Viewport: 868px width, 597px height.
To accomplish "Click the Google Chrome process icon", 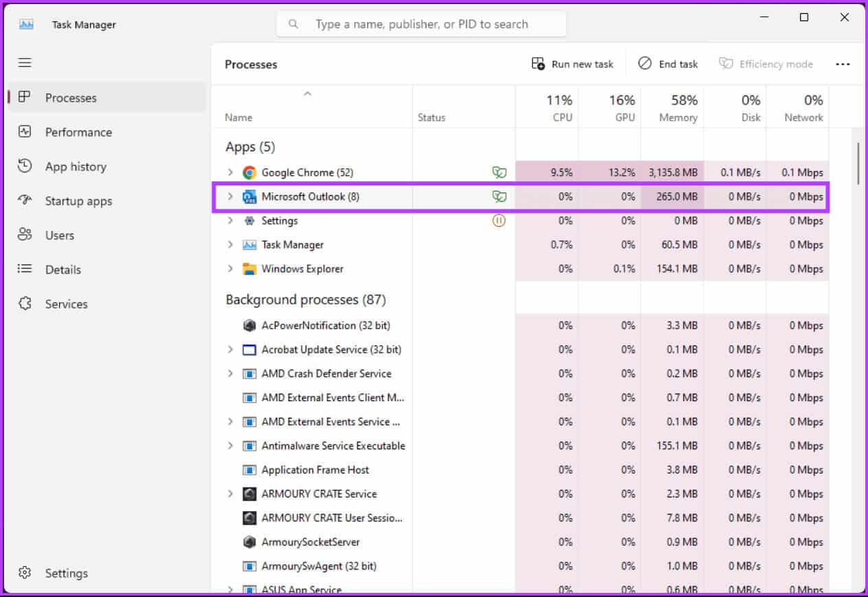I will [x=249, y=172].
